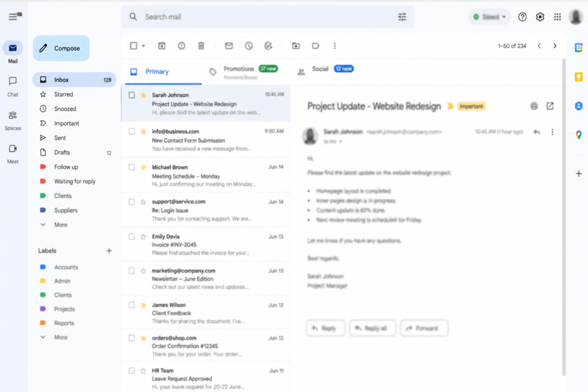
Task: Open Google Keep side panel icon
Action: [x=578, y=77]
